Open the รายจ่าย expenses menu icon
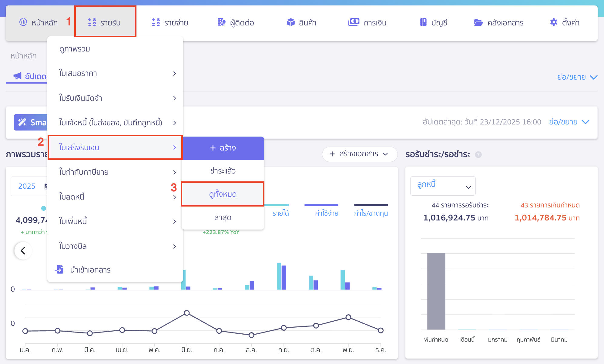Screen dimensions: 604x364 (x=156, y=22)
